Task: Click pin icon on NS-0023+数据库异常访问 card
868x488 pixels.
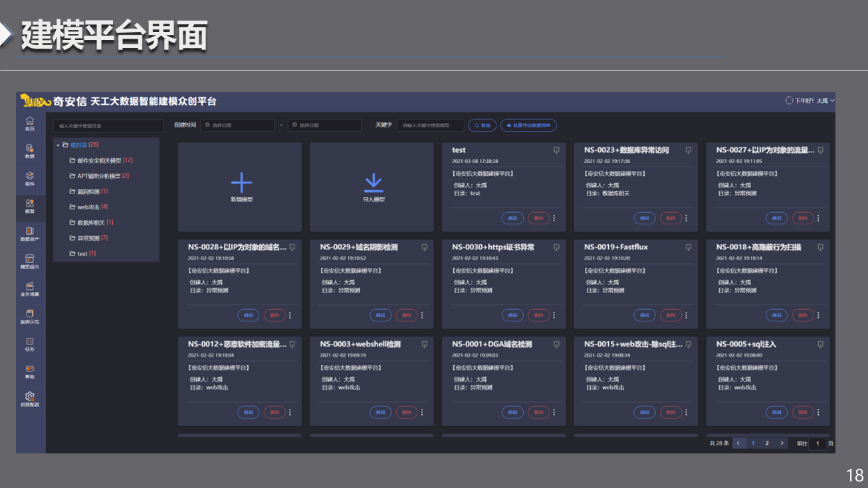Action: click(689, 150)
